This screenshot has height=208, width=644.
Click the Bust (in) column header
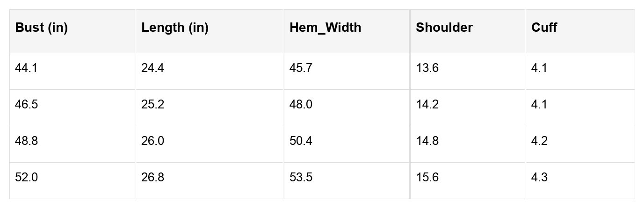pos(41,28)
